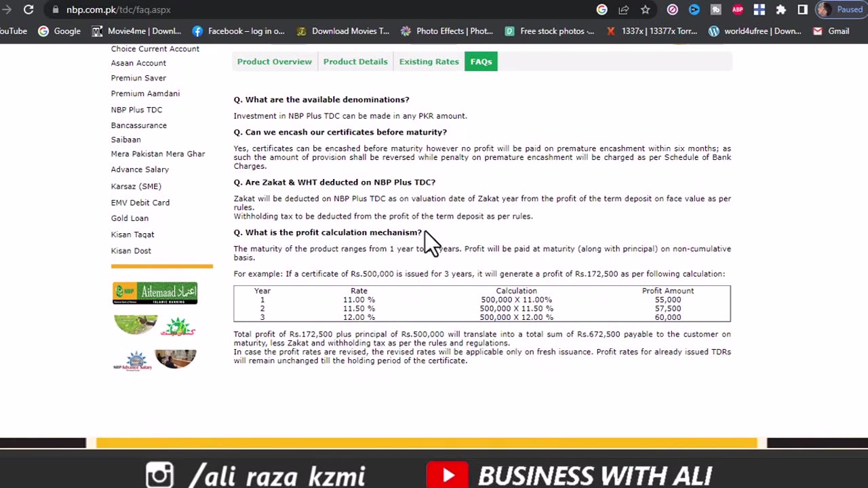
Task: Click the 11.00 % rate cell
Action: [359, 300]
